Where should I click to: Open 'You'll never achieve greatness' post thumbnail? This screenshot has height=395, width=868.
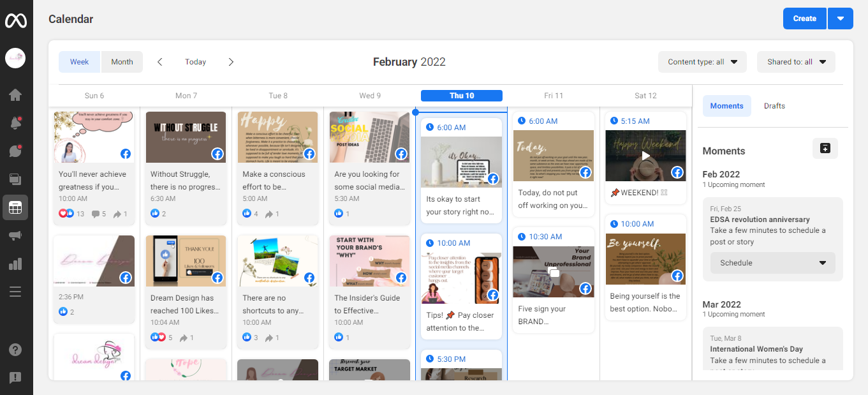click(94, 137)
